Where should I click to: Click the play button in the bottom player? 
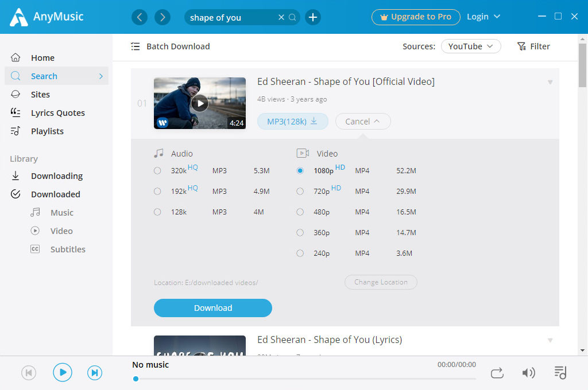click(63, 372)
